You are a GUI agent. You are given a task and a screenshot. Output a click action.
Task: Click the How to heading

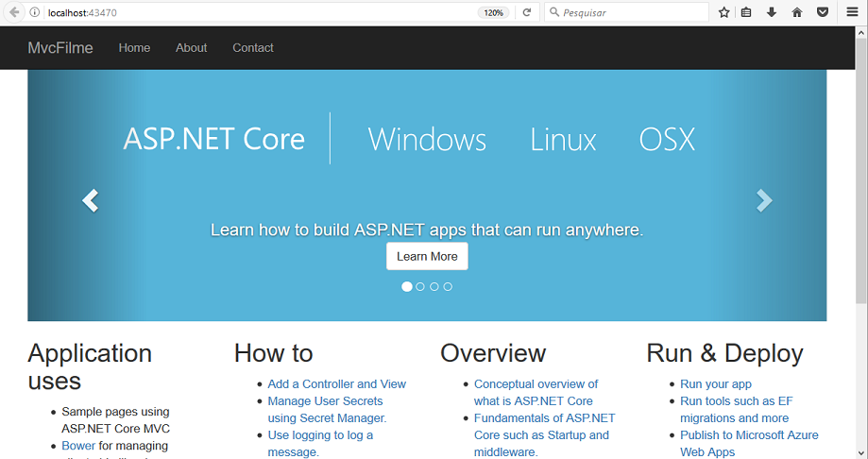[x=274, y=353]
